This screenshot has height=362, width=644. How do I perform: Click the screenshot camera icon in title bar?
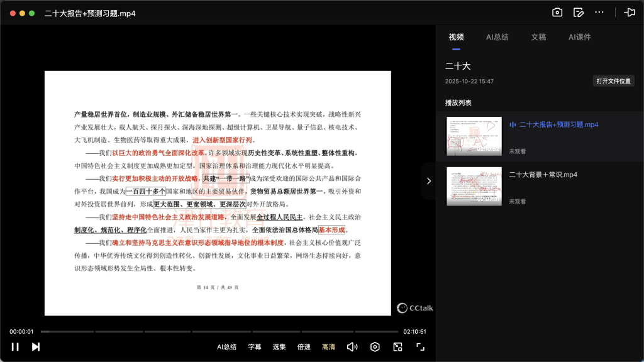(557, 12)
